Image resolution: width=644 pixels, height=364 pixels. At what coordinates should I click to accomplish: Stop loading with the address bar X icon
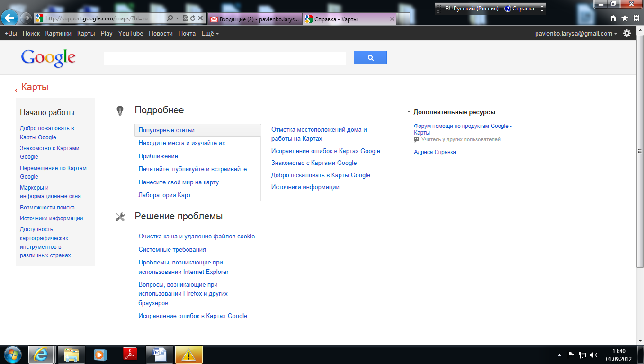pyautogui.click(x=200, y=18)
